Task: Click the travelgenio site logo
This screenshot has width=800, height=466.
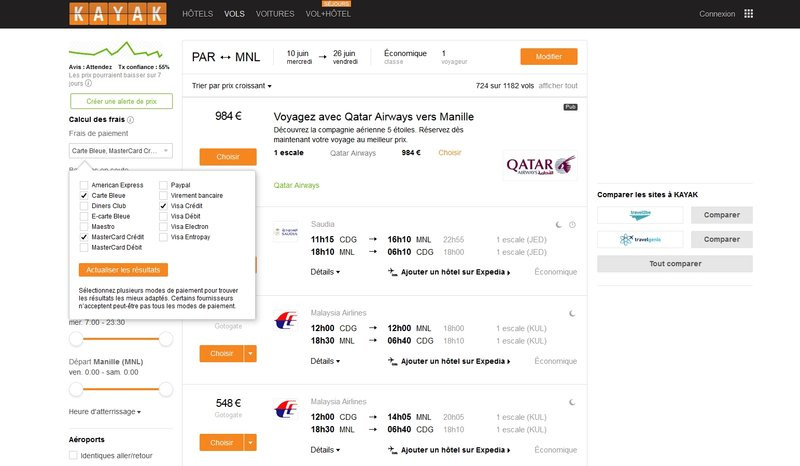Action: 640,239
